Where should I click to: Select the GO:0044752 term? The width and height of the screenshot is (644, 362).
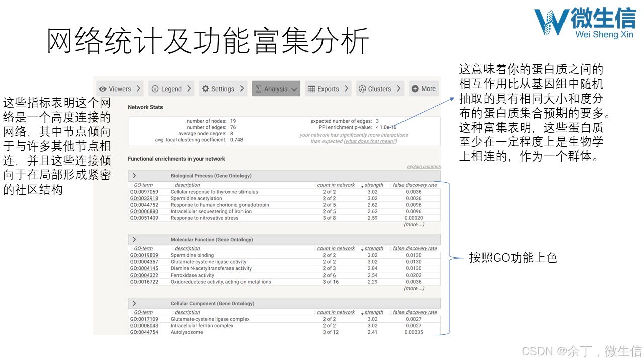tap(144, 205)
